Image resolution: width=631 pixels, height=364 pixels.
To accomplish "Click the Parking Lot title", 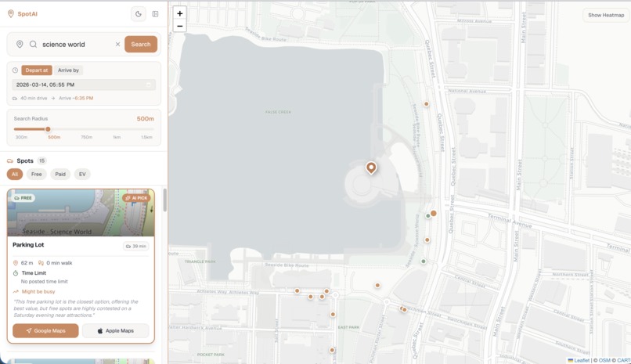I will click(x=28, y=244).
